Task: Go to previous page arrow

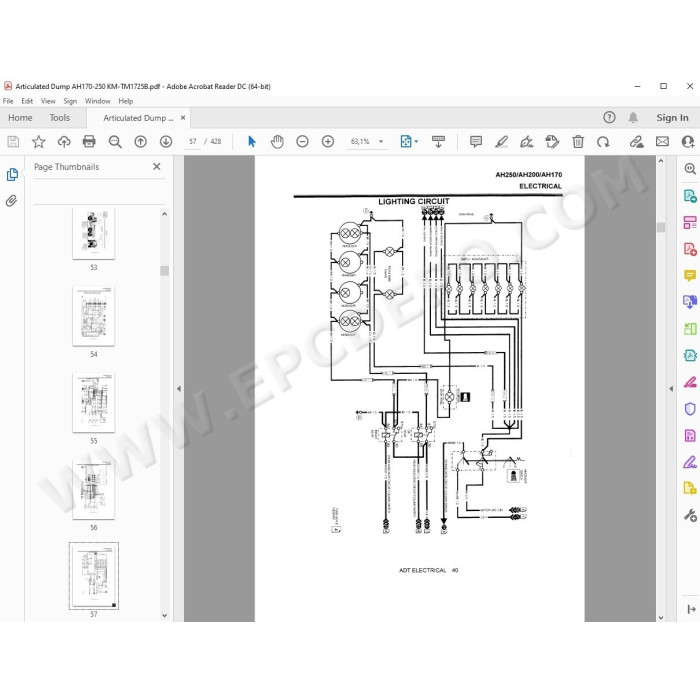Action: click(141, 142)
